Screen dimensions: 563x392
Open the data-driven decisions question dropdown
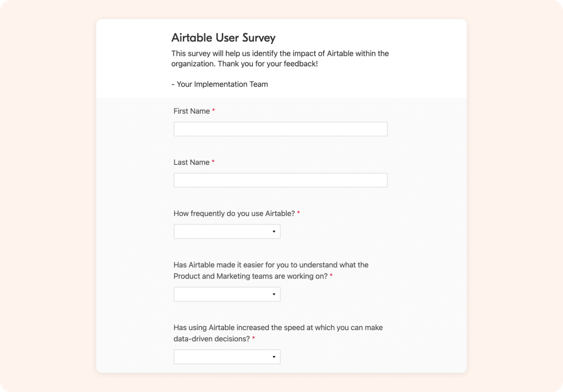click(x=227, y=357)
